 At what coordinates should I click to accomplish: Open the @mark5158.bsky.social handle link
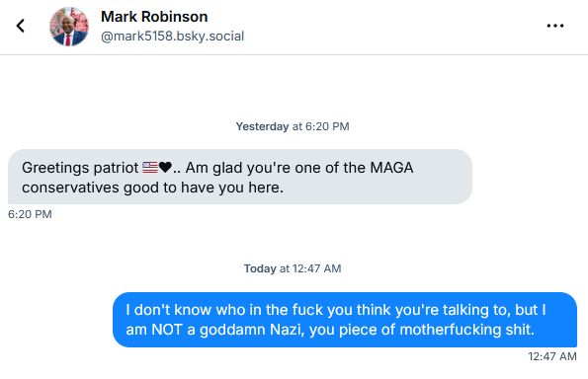(173, 36)
